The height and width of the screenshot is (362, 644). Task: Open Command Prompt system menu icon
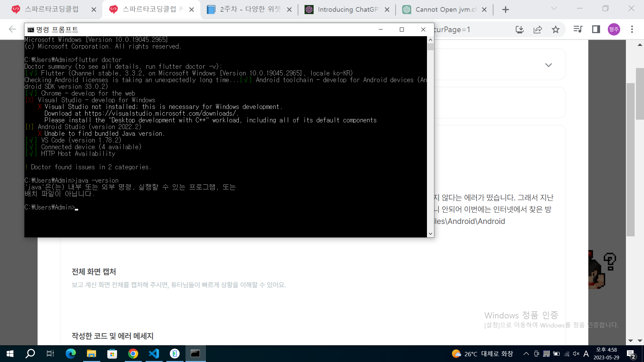[31, 29]
